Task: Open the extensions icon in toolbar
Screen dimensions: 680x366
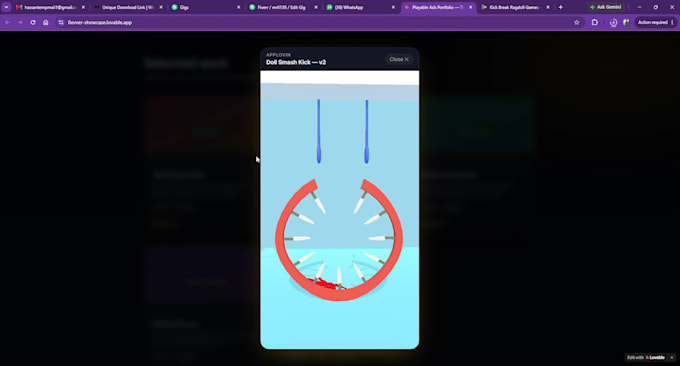Action: point(595,23)
